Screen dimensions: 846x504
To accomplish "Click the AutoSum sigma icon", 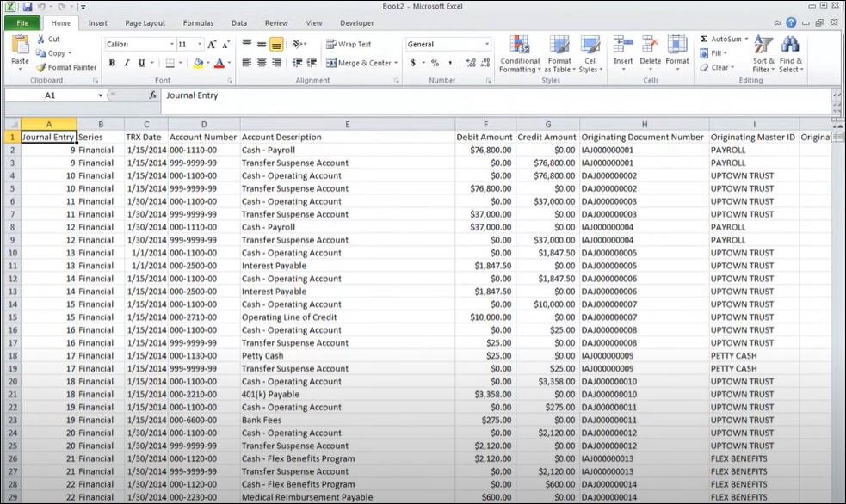I will (704, 40).
